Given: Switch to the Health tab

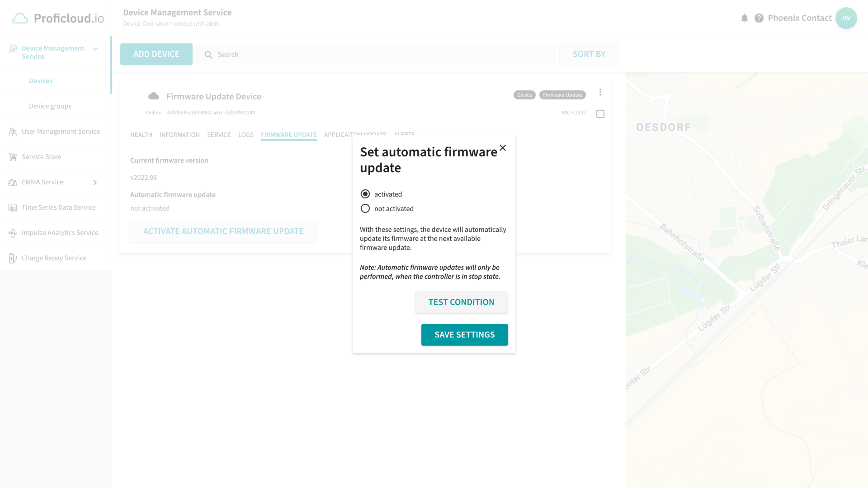Looking at the screenshot, I should pyautogui.click(x=141, y=135).
